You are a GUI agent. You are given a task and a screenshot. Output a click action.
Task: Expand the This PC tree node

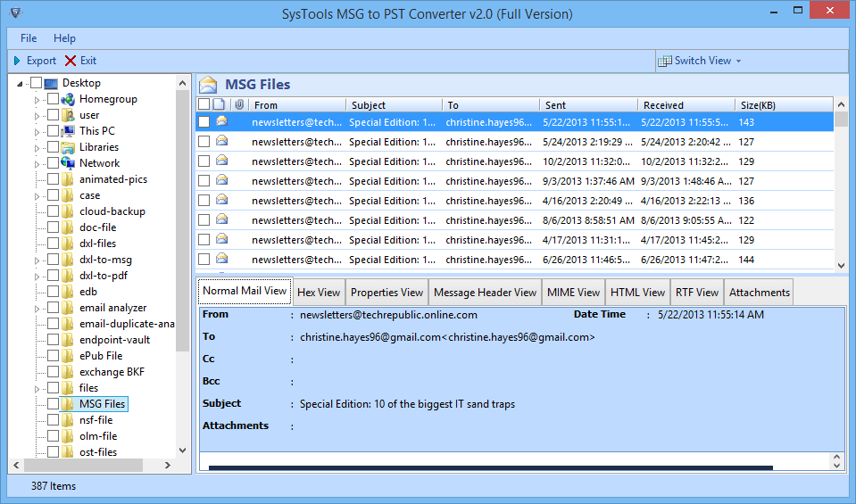[37, 132]
